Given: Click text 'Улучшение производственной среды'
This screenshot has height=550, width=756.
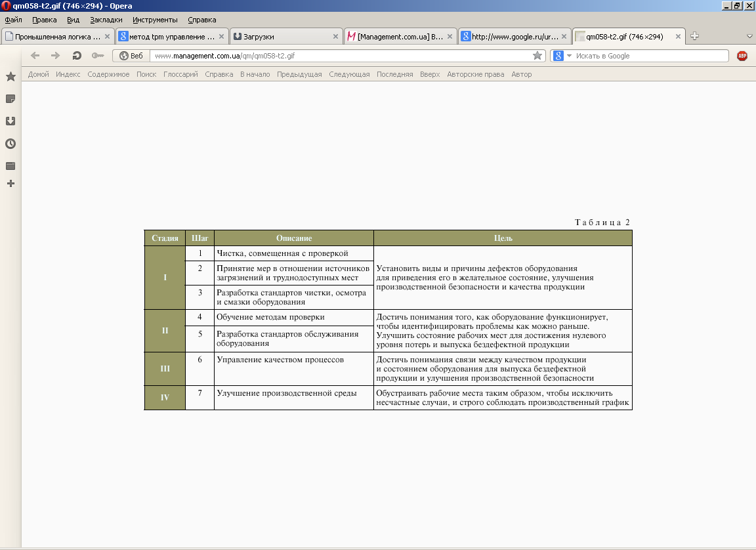Looking at the screenshot, I should click(x=287, y=393).
